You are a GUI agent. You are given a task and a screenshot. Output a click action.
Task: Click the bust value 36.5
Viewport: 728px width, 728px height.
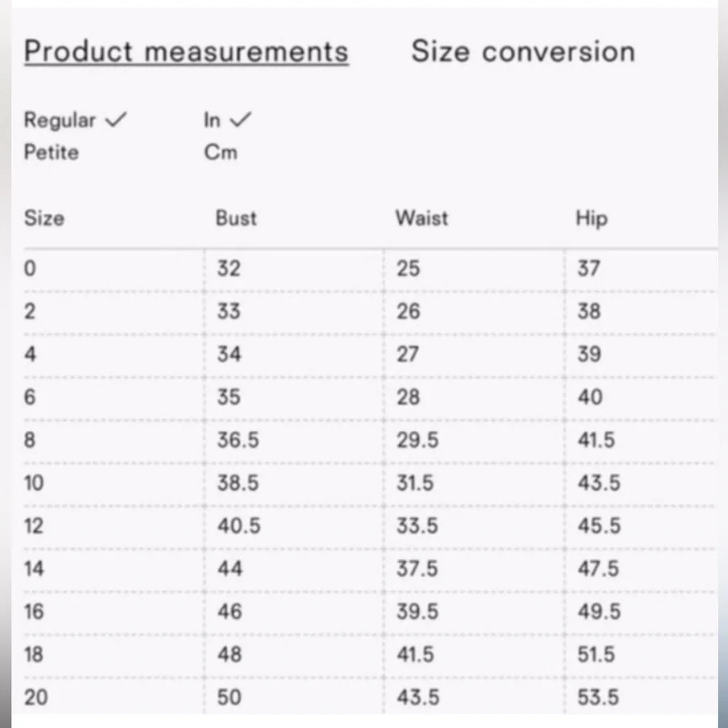click(238, 440)
